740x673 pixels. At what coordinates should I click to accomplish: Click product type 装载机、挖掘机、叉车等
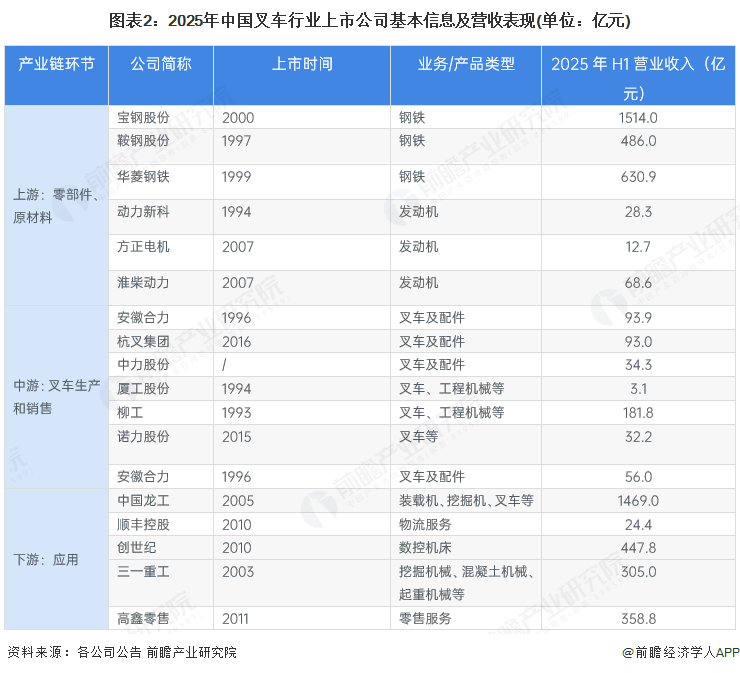tap(466, 501)
